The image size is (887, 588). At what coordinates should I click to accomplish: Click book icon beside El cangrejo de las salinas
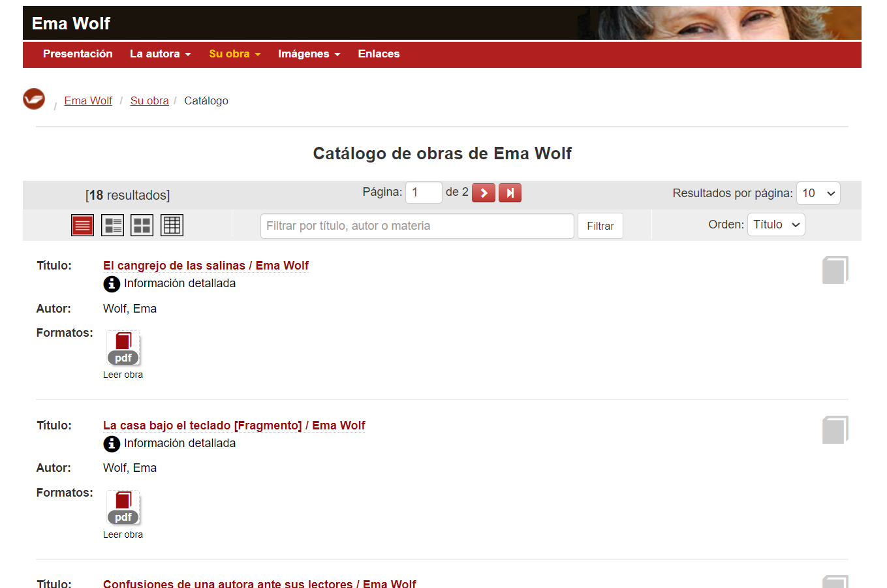tap(835, 270)
